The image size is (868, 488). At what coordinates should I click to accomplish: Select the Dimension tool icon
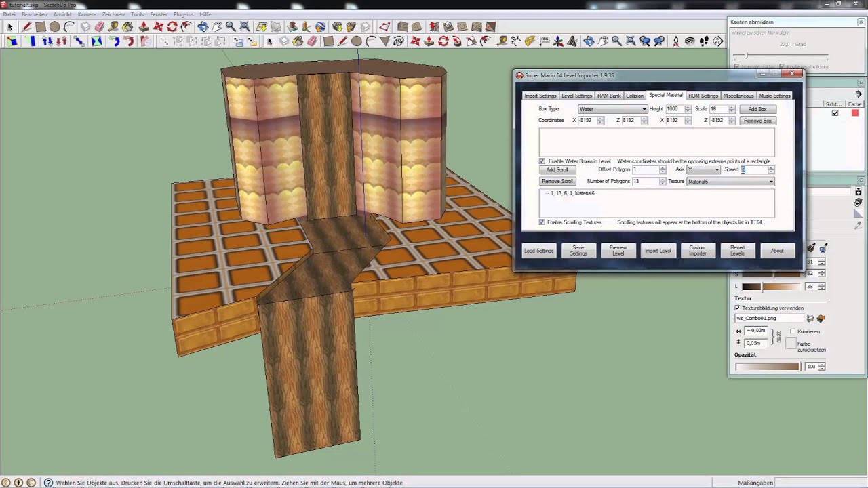point(515,41)
